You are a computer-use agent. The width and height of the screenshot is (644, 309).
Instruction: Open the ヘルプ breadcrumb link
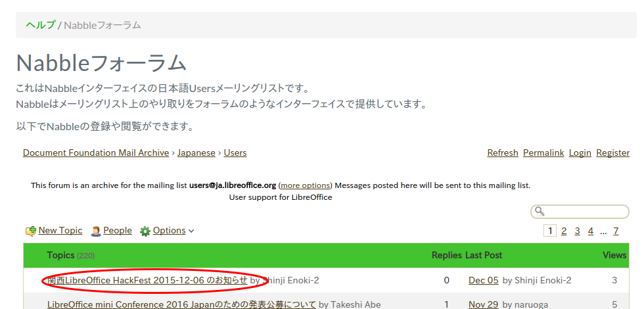click(x=40, y=25)
